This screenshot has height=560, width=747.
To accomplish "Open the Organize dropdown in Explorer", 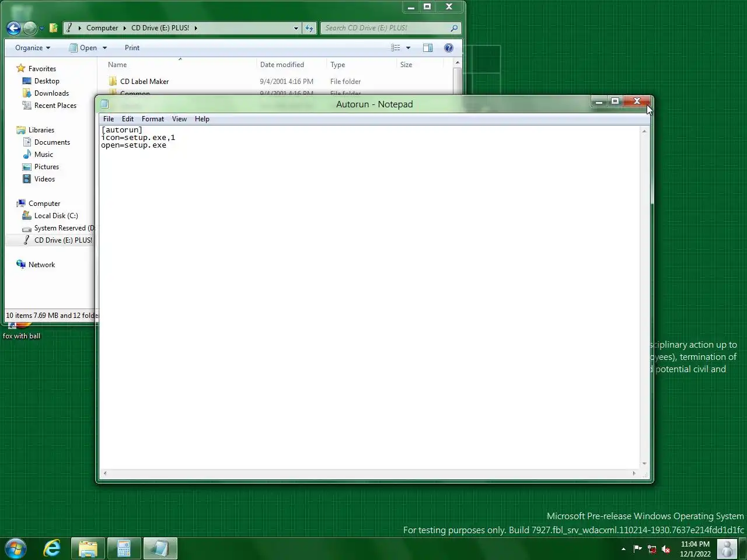I will (33, 48).
